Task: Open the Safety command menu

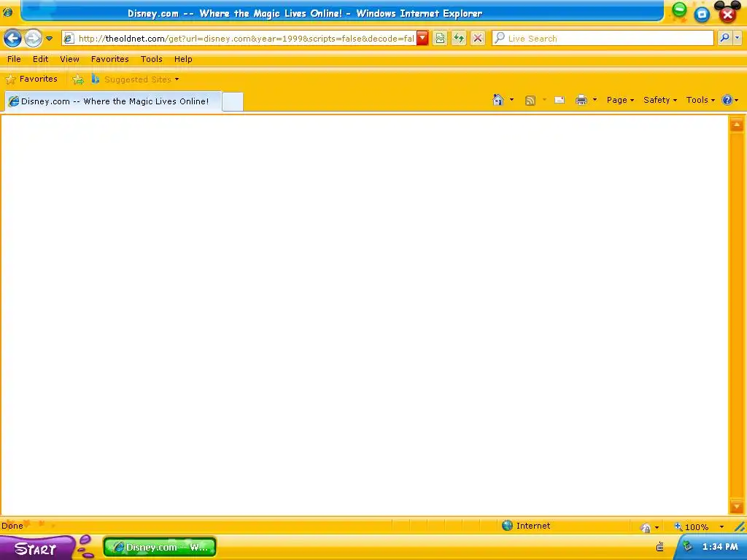Action: pos(660,100)
